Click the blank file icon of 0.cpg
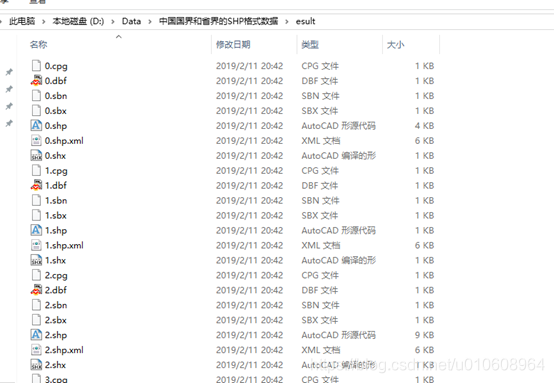Image resolution: width=554 pixels, height=383 pixels. pos(36,66)
